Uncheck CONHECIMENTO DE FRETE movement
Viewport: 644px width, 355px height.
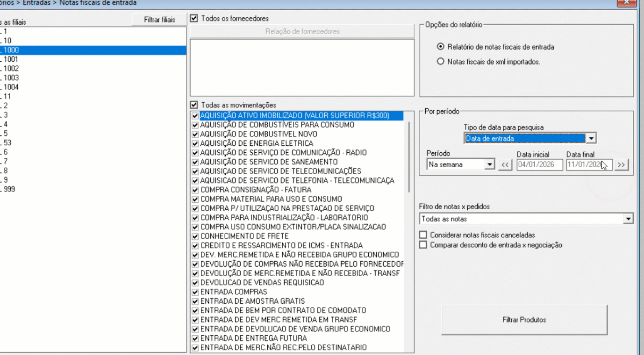[195, 236]
